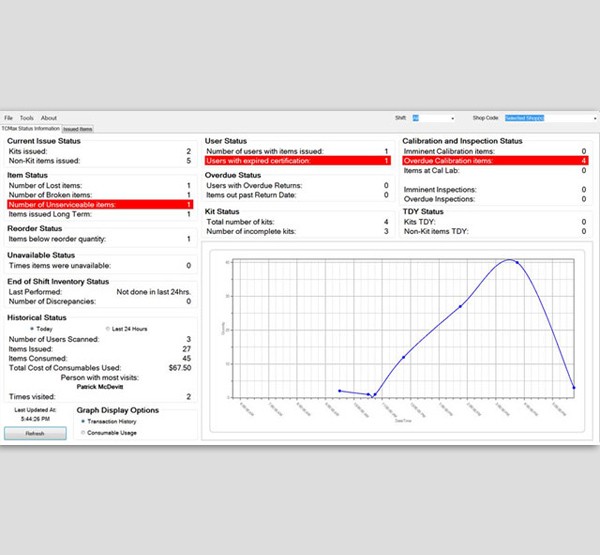This screenshot has width=600, height=555.
Task: Switch to the Issued Items tab
Action: coord(79,129)
